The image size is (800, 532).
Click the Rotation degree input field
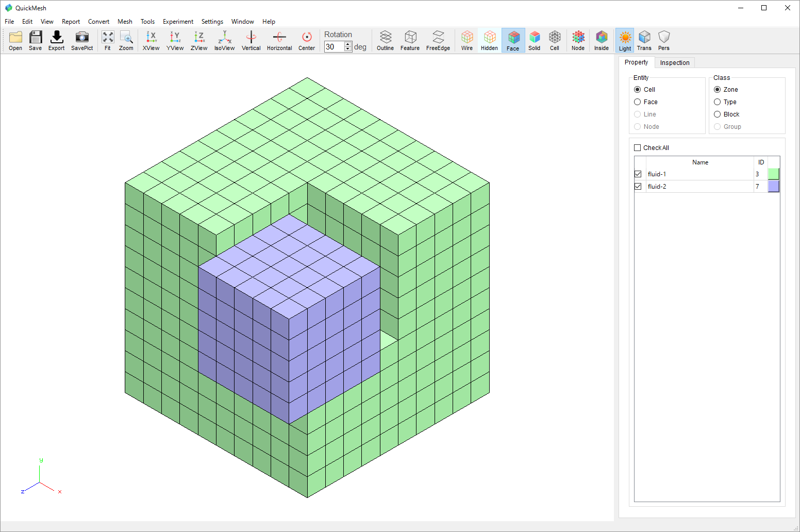point(334,47)
